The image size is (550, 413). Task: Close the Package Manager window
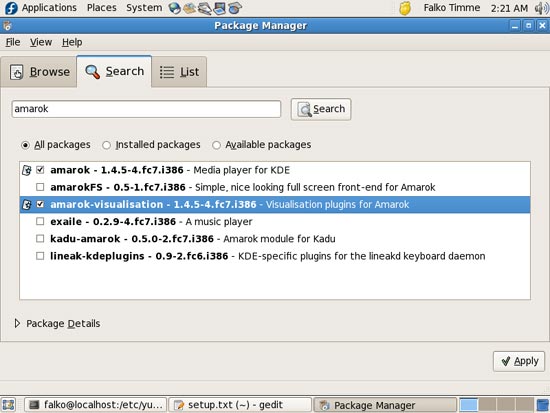(542, 26)
